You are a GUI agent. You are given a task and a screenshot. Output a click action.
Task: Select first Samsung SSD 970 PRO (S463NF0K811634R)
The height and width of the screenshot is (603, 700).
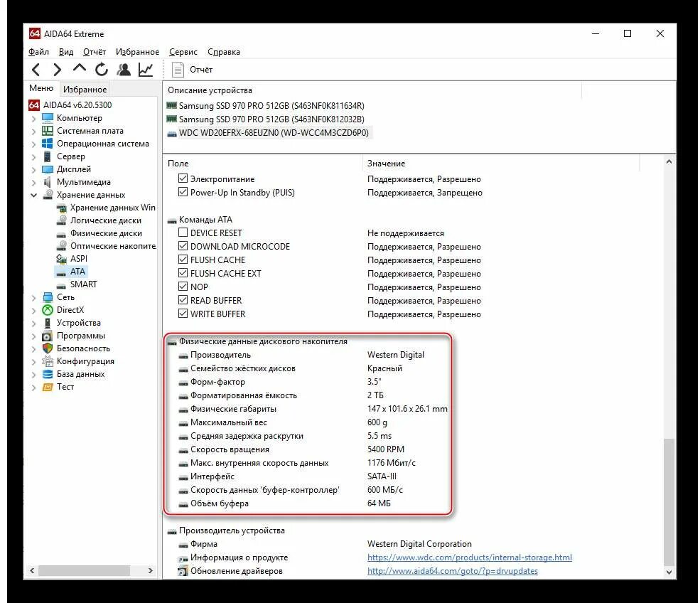[x=266, y=106]
